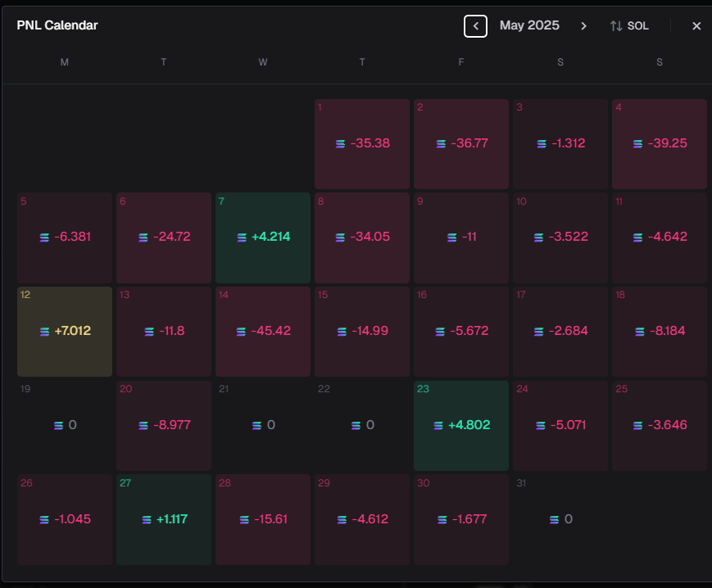The width and height of the screenshot is (712, 588).
Task: Select the -39.25 value on May 4
Action: click(x=668, y=143)
